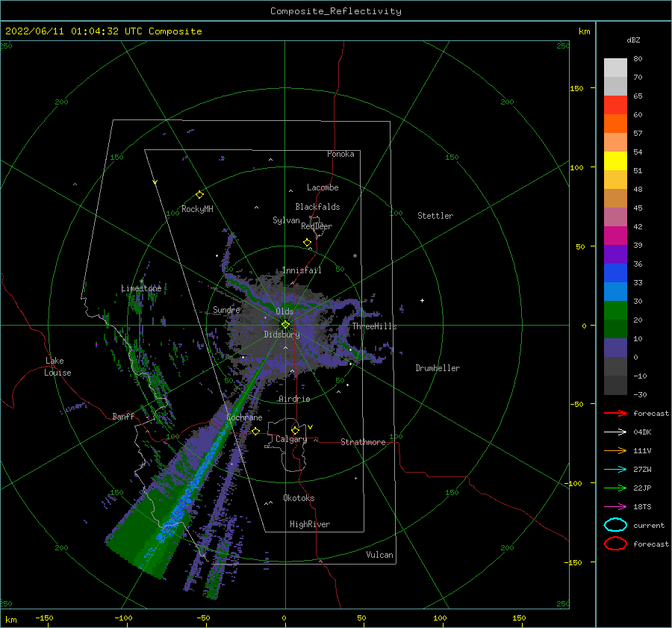Viewport: 672px width, 628px height.
Task: Click the red forecast arrow in legend
Action: pyautogui.click(x=615, y=413)
